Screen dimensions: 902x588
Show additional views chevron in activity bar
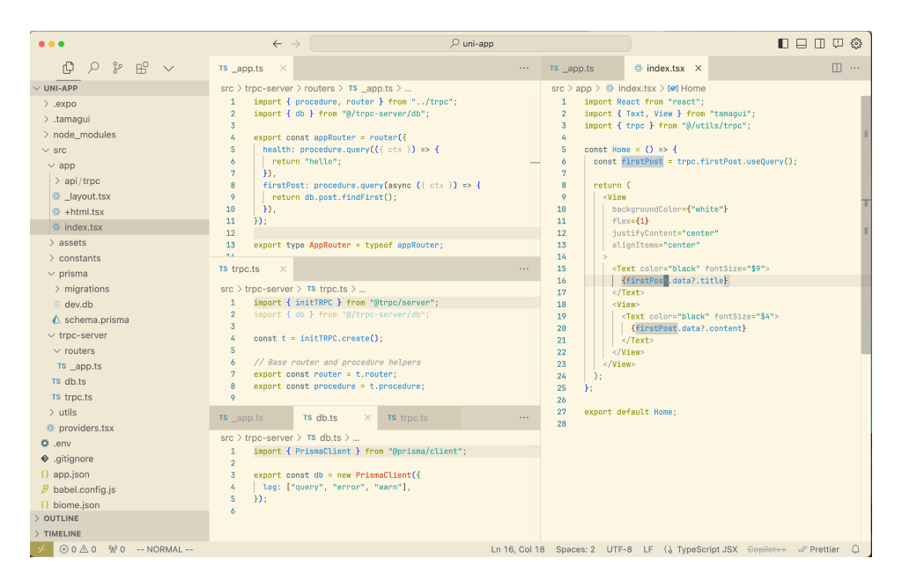(168, 69)
